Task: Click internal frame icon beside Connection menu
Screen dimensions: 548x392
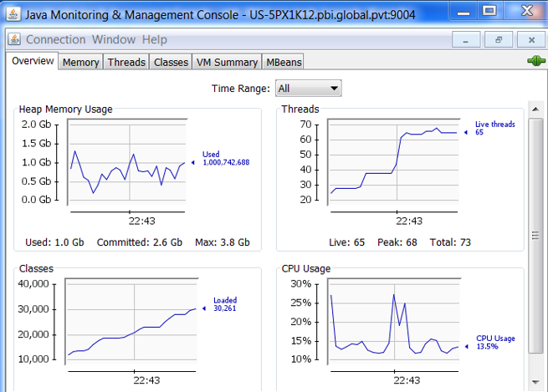Action: pos(15,40)
